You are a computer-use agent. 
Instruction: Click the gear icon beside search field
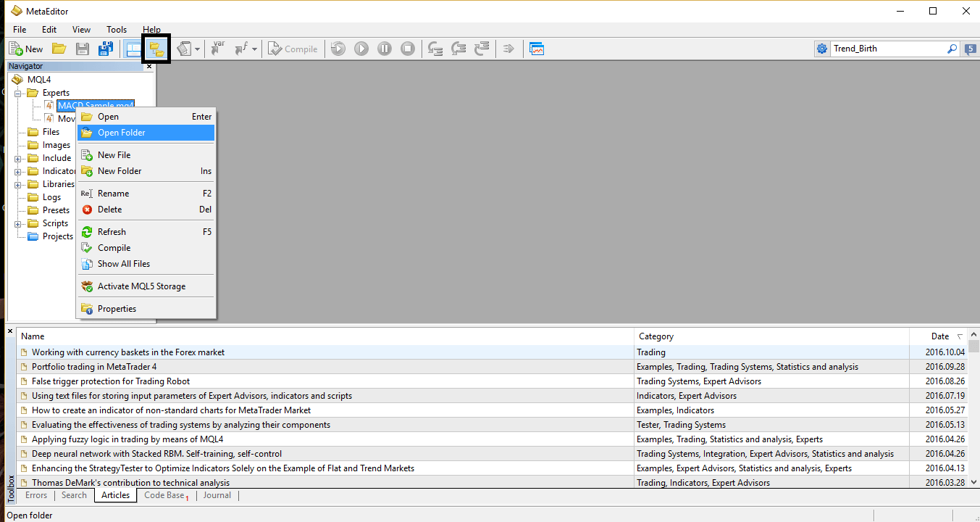click(x=822, y=49)
